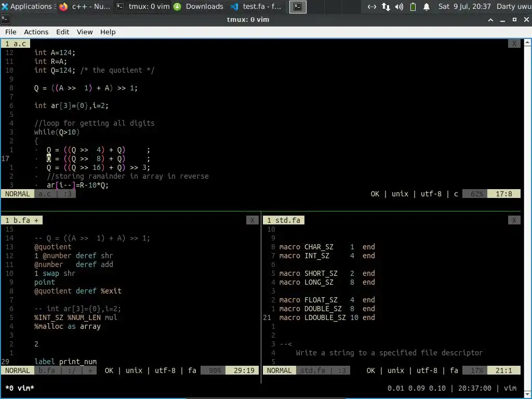Open the Downloads taskbar window
Screen dimensions: 532x399
click(199, 6)
